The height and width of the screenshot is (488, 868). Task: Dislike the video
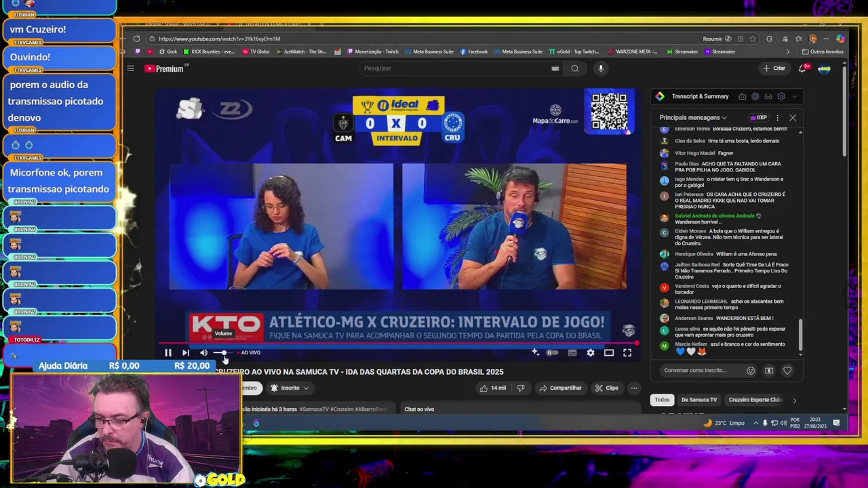click(x=521, y=388)
